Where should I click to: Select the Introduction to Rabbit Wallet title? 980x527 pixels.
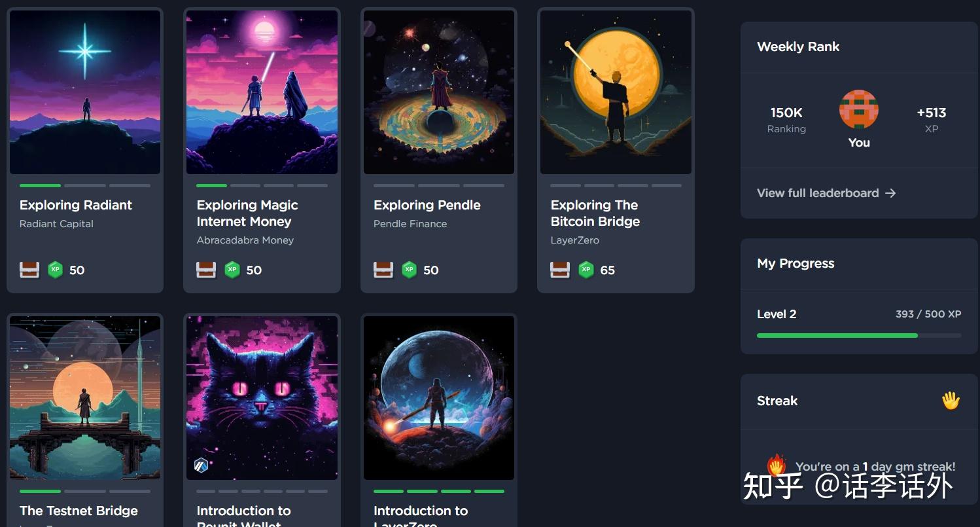pyautogui.click(x=243, y=517)
